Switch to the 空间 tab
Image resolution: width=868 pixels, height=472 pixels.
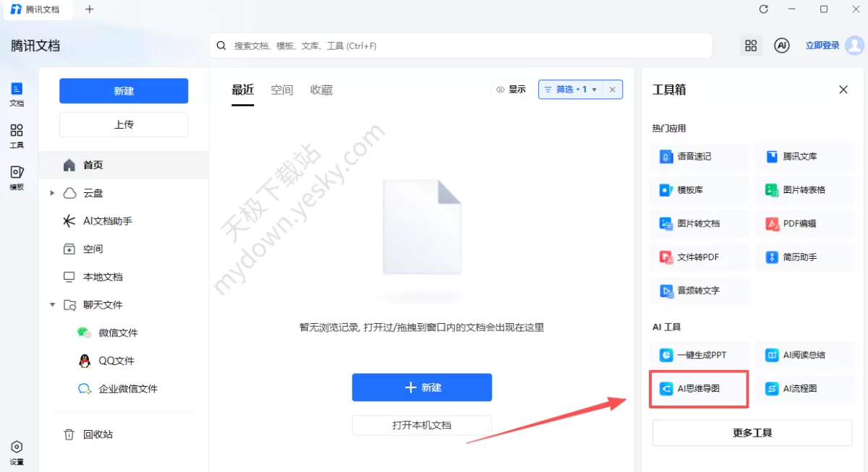(x=282, y=90)
